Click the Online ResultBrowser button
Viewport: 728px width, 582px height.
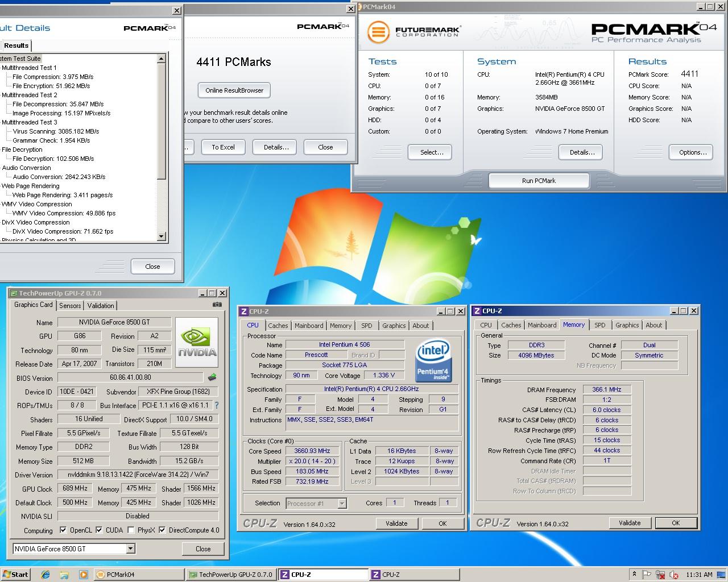234,90
